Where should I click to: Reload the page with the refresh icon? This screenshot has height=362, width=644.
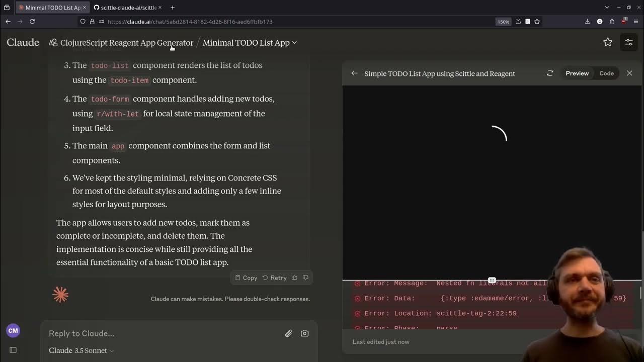(x=32, y=22)
